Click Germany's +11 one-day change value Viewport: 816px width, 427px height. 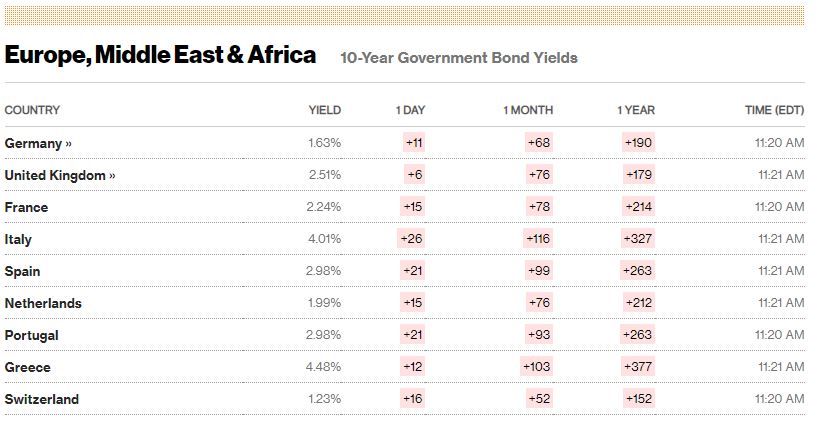click(x=414, y=143)
